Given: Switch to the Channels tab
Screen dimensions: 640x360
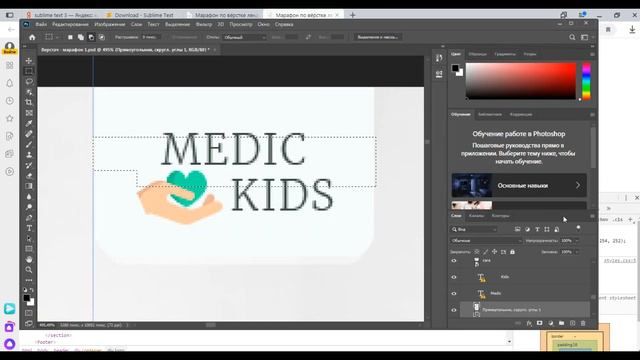Looking at the screenshot, I should click(476, 216).
